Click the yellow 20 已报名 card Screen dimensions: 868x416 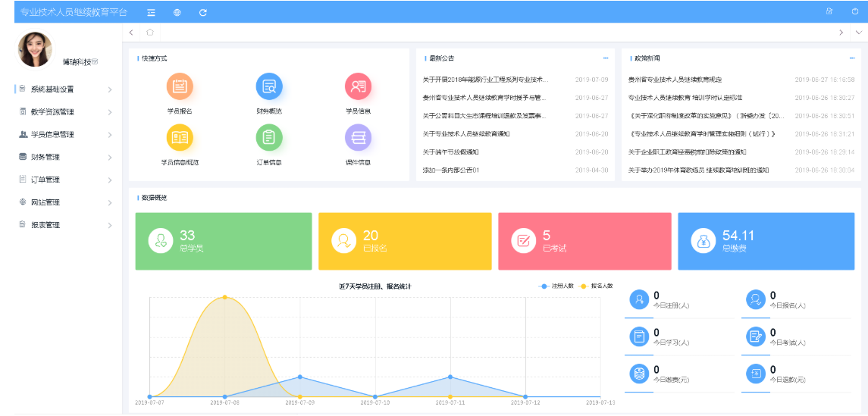[x=406, y=241]
